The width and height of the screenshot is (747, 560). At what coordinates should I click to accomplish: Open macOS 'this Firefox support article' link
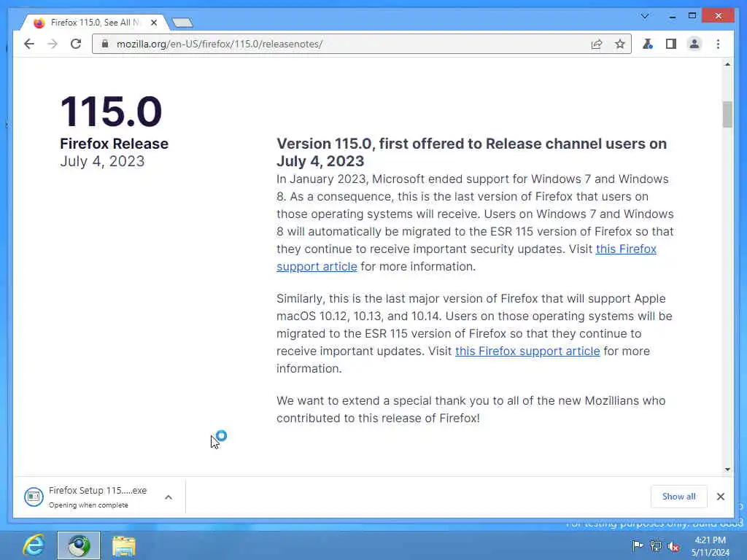[527, 351]
